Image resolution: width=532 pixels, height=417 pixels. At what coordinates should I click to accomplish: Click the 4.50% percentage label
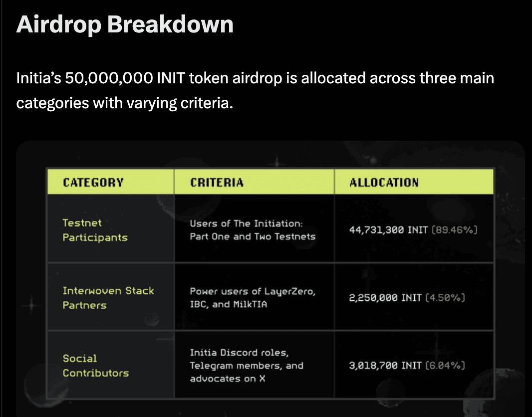click(445, 298)
